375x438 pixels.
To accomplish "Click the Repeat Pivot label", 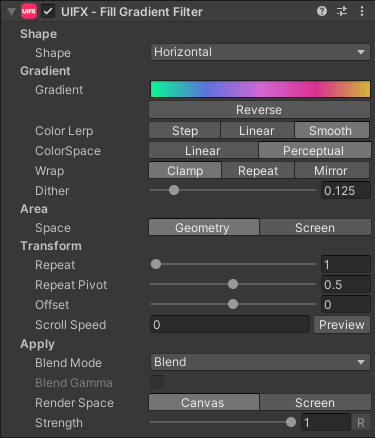I will click(71, 285).
